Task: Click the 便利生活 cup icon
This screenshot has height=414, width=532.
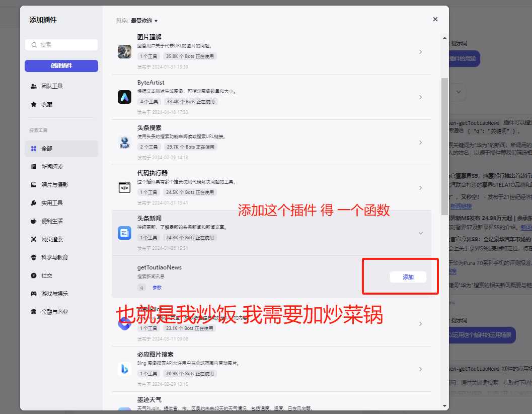Action: click(34, 221)
